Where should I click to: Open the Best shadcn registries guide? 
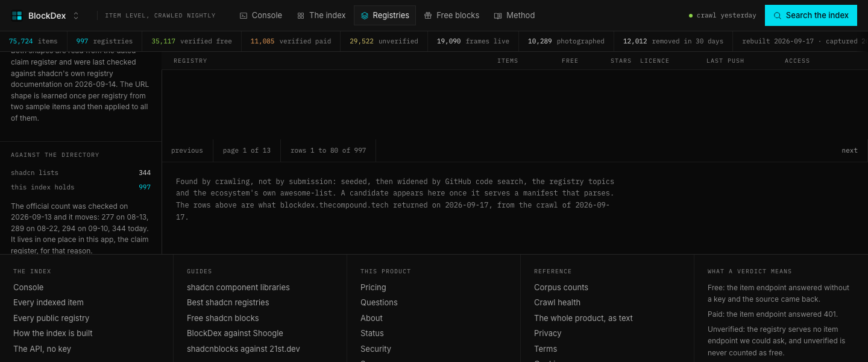coord(228,303)
